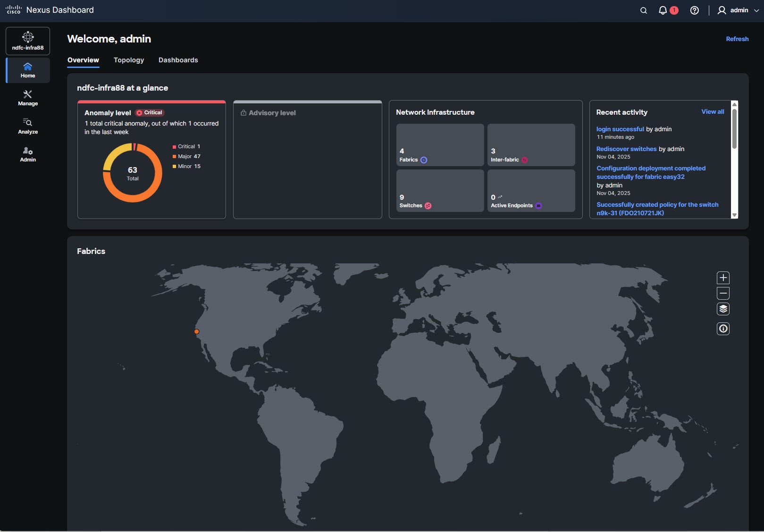The height and width of the screenshot is (532, 764).
Task: Click the Recent activity scroll down arrow
Action: (x=734, y=215)
